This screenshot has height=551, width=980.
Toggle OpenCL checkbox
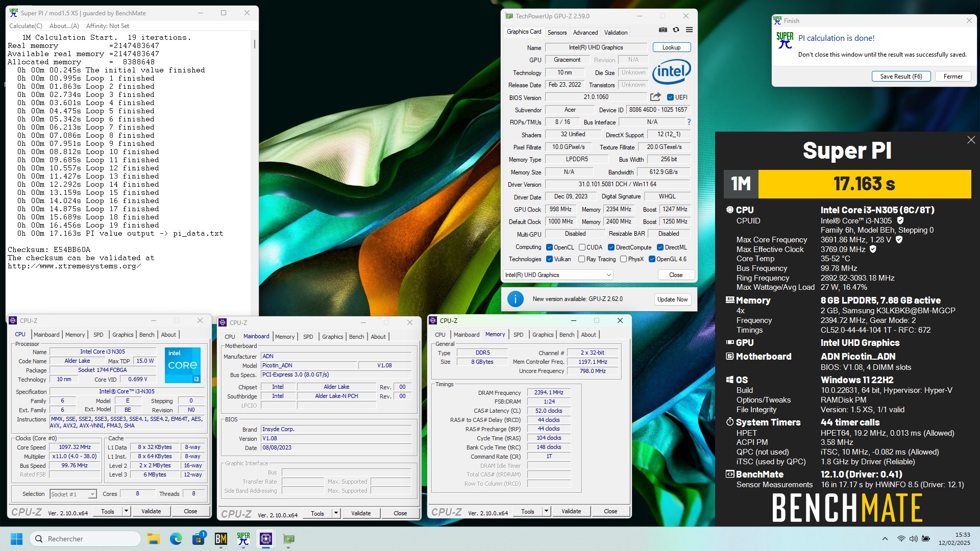[549, 247]
